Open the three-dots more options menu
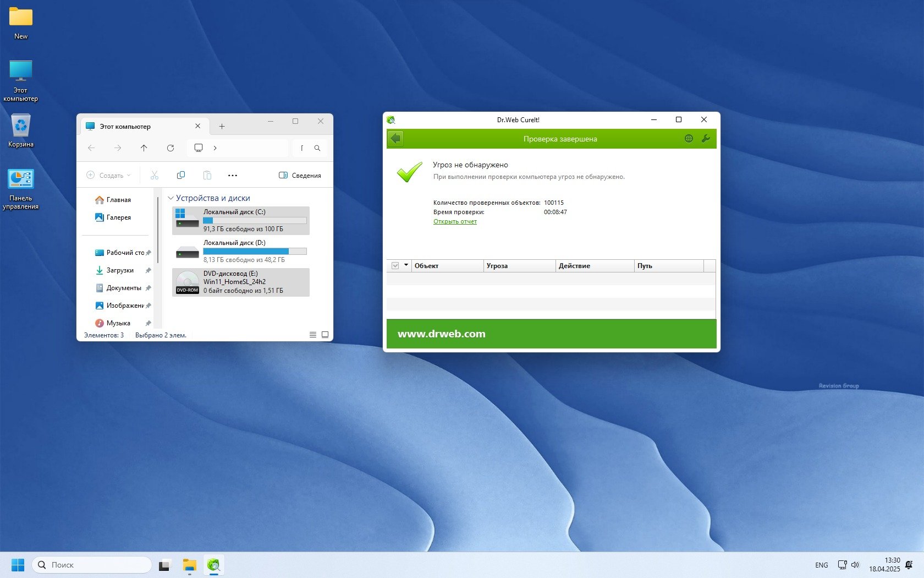The image size is (924, 578). (233, 176)
